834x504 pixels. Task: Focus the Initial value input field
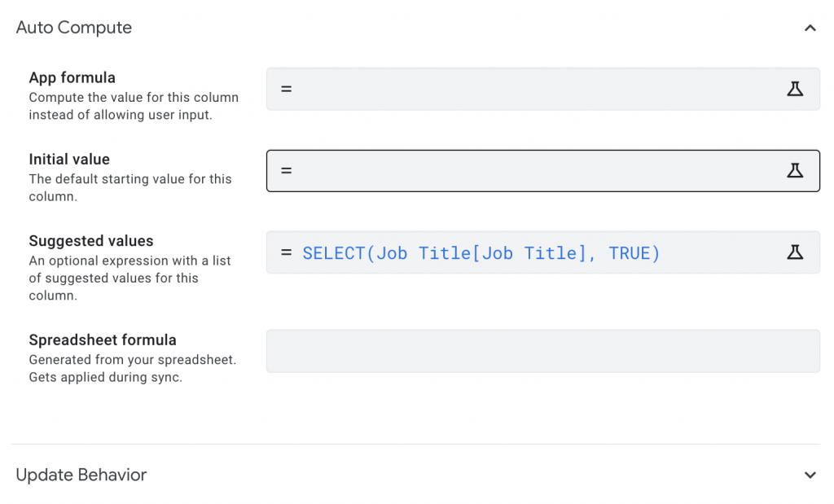point(529,170)
